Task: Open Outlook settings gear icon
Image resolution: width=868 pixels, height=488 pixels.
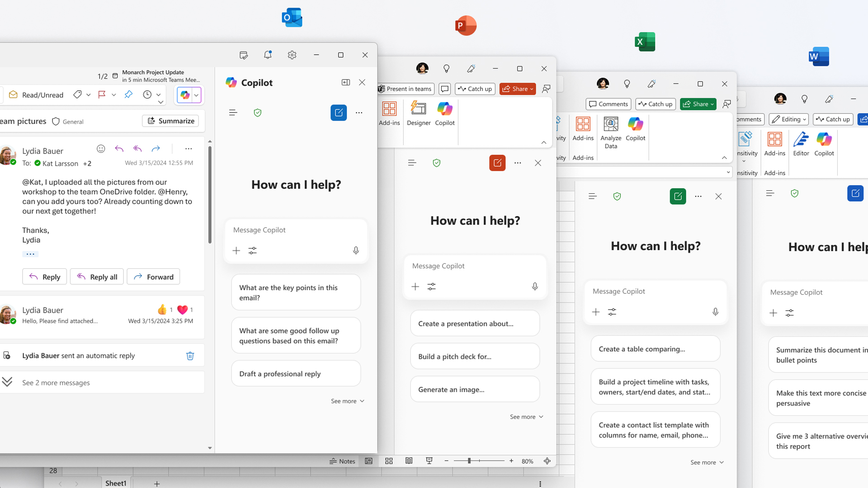Action: click(292, 55)
